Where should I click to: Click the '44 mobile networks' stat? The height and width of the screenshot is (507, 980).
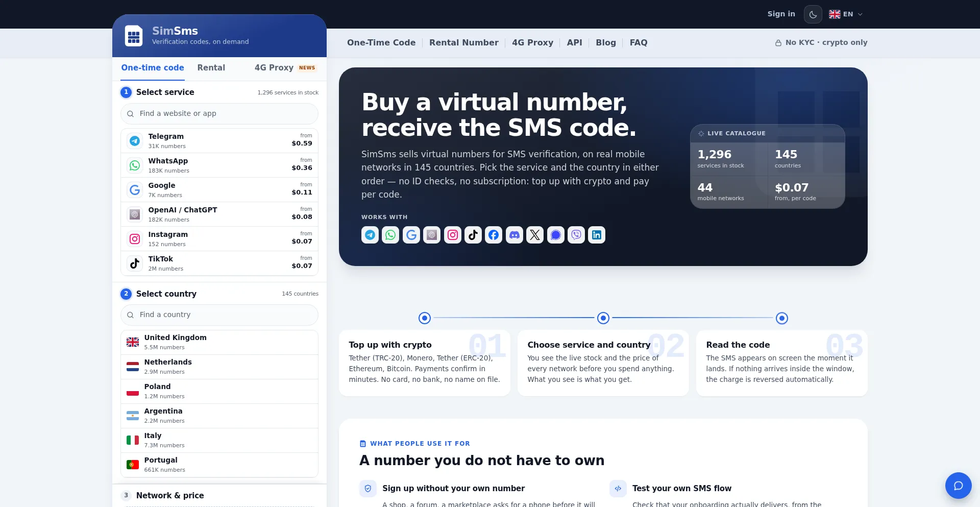click(729, 192)
